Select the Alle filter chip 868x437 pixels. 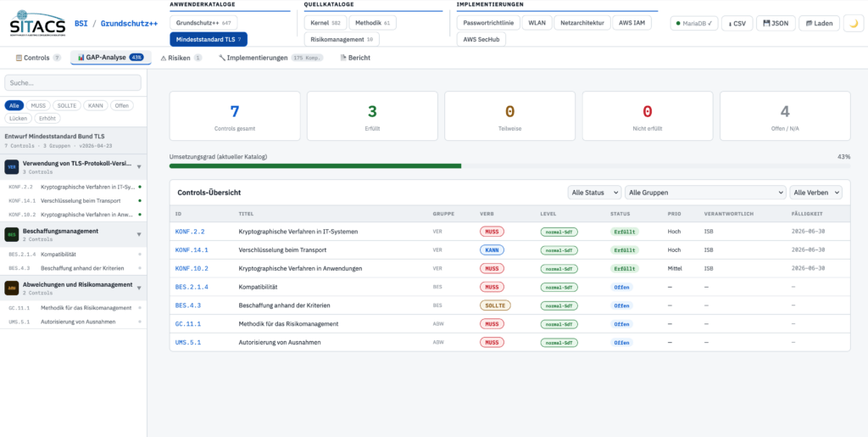point(14,105)
